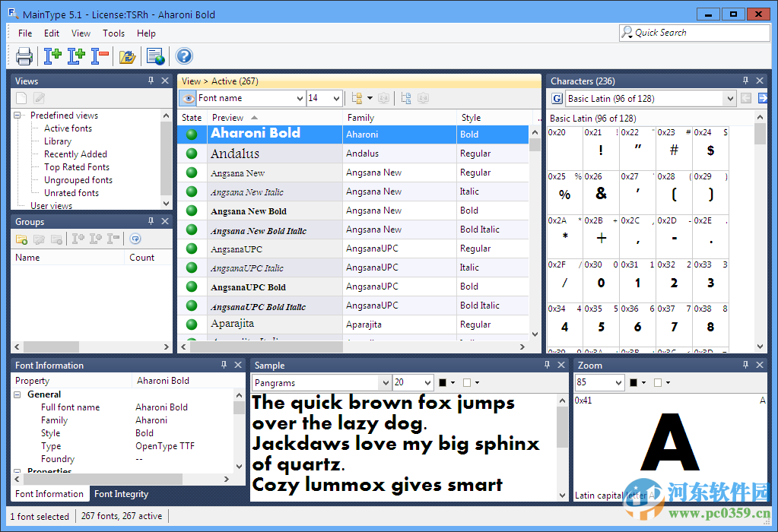This screenshot has width=778, height=532.
Task: Open the font size 14 dropdown
Action: coord(336,98)
